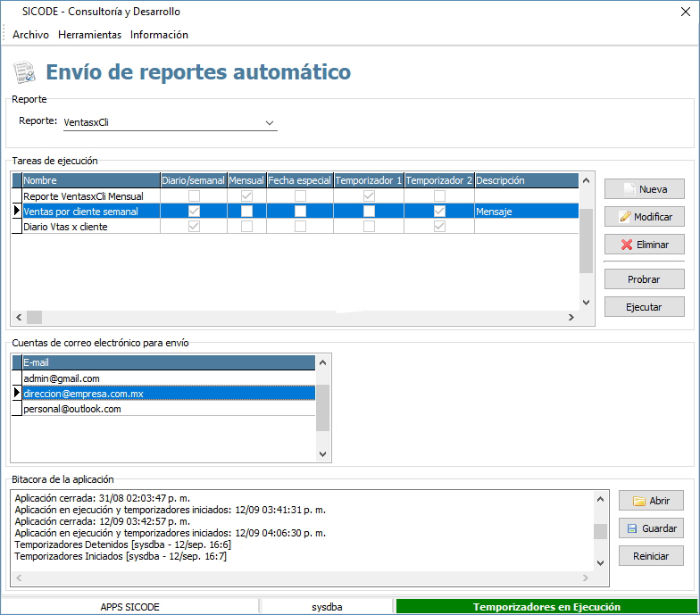The width and height of the screenshot is (700, 615).
Task: Open the Herramientas menu
Action: pyautogui.click(x=89, y=35)
